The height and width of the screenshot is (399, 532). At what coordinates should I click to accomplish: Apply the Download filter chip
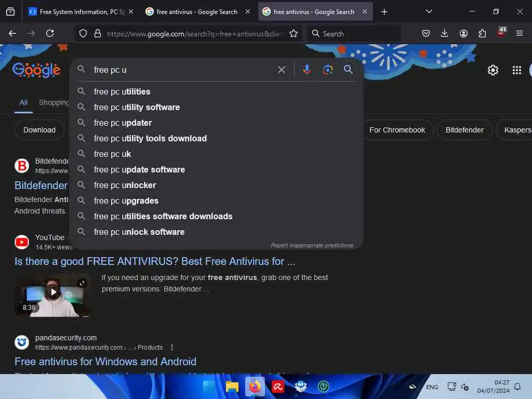tap(39, 130)
